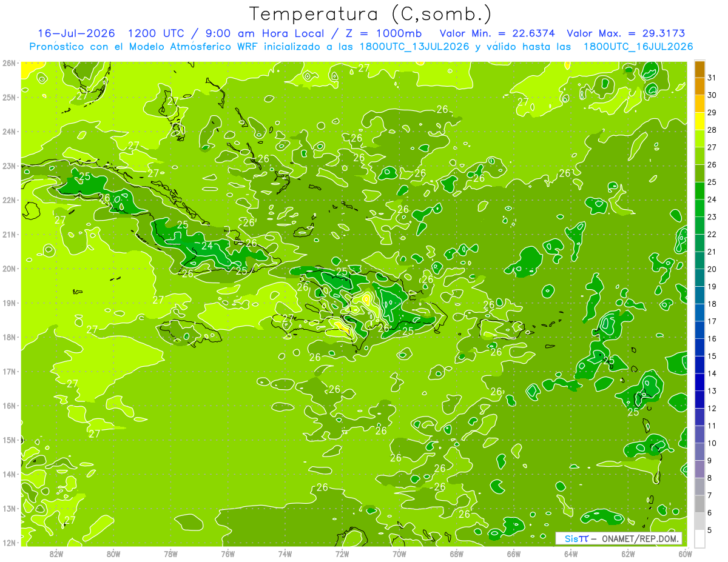Click the legend value "29"
The image size is (728, 562).
(712, 113)
